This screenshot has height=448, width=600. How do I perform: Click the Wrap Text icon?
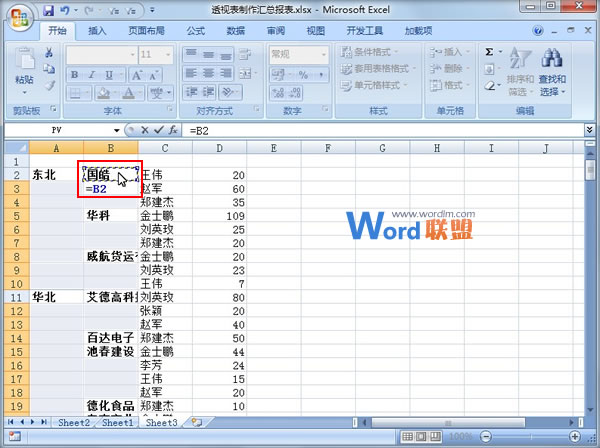point(245,54)
